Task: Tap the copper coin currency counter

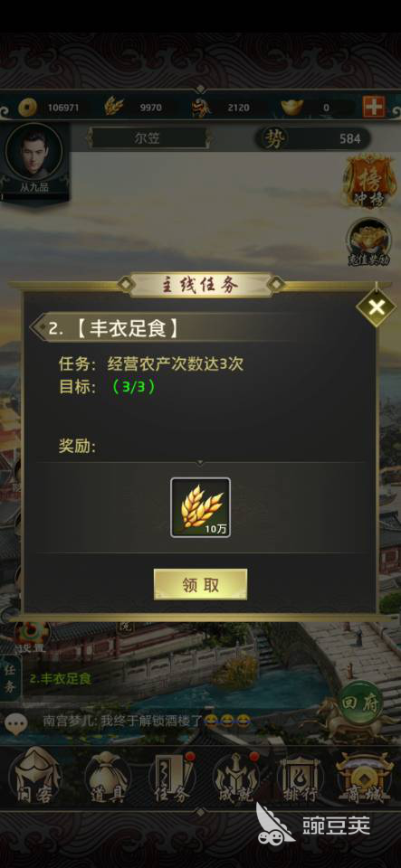Action: (49, 107)
